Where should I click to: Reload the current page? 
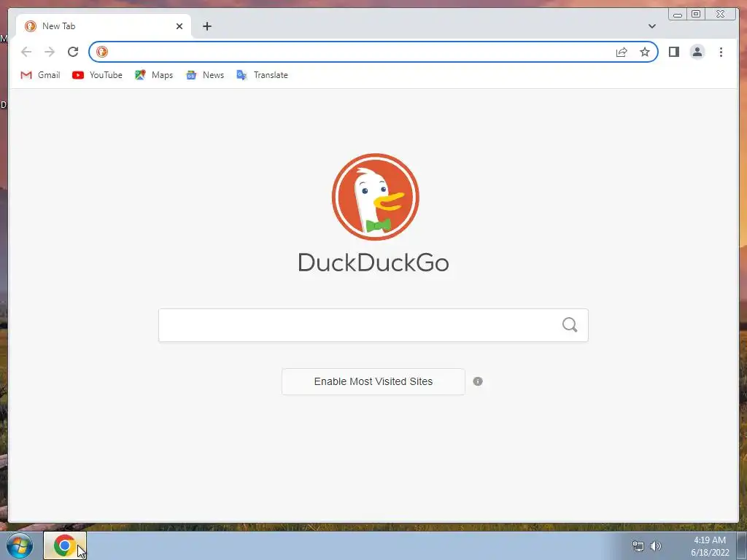tap(73, 52)
